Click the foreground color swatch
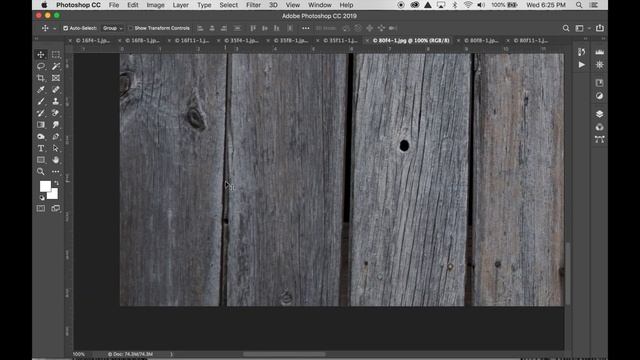This screenshot has height=360, width=640. 45,186
